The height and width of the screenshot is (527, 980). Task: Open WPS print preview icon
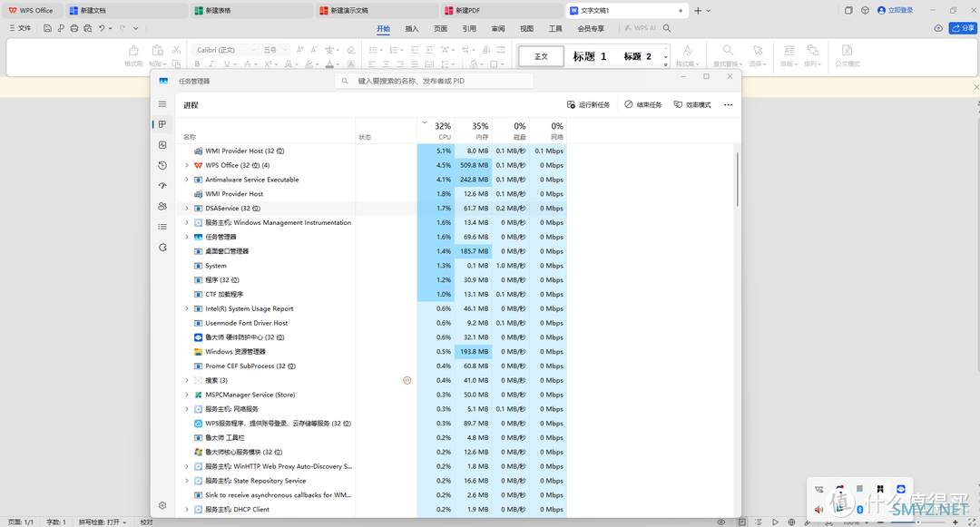pyautogui.click(x=87, y=28)
